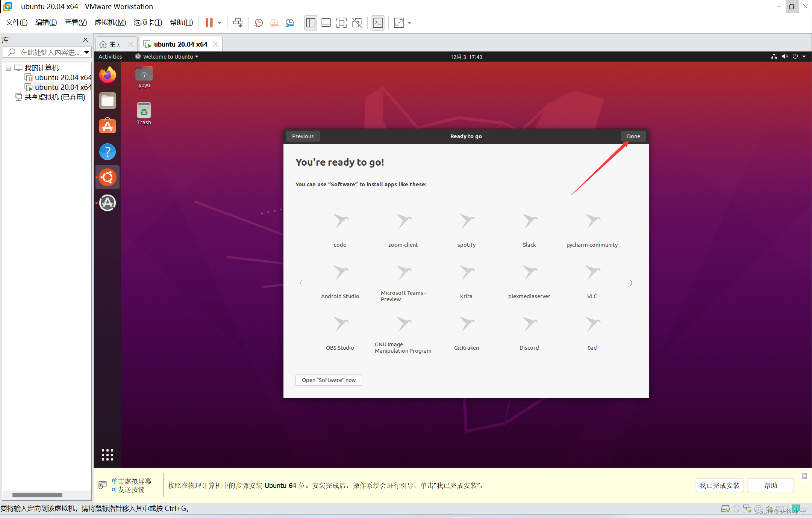Open the snapshot manager icon
This screenshot has height=518, width=812.
coord(289,23)
